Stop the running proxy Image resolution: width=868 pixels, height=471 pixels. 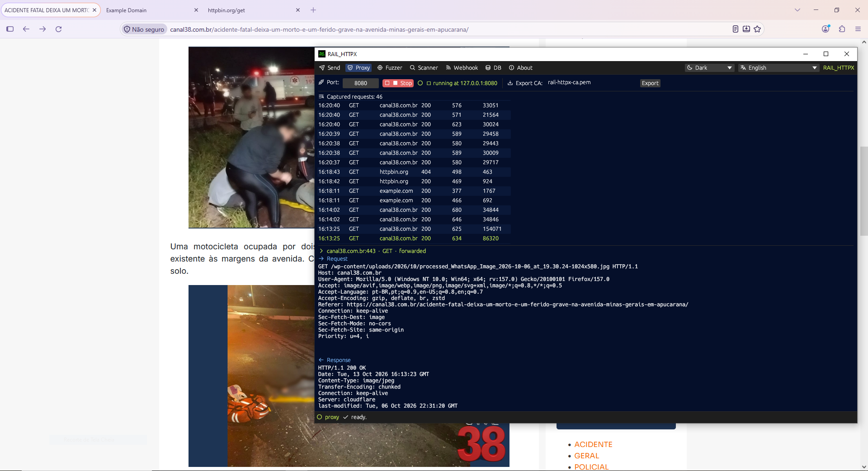click(398, 83)
